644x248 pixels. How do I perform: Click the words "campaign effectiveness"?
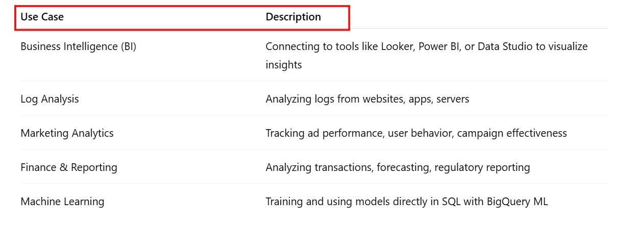(512, 133)
